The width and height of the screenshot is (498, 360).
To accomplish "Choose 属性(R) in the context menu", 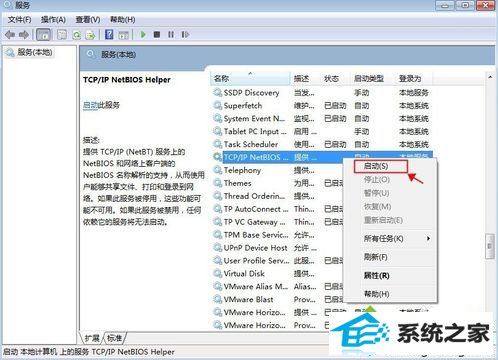I will click(x=376, y=276).
